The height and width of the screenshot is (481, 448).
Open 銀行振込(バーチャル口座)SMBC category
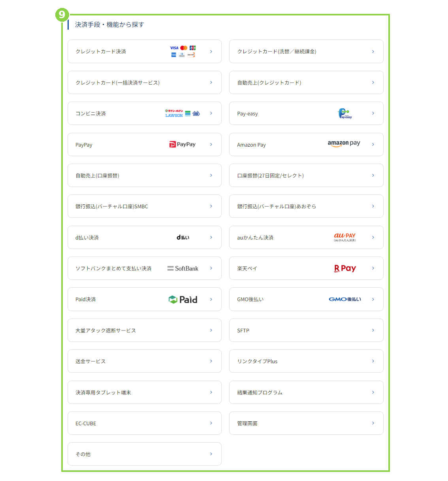[x=145, y=206]
